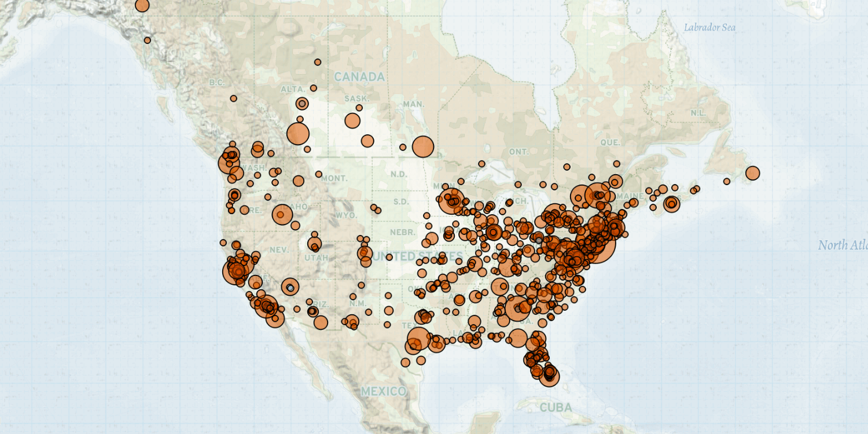Select the big Saskatchewan marker below SASK. label
Image resolution: width=868 pixels, height=434 pixels.
352,120
